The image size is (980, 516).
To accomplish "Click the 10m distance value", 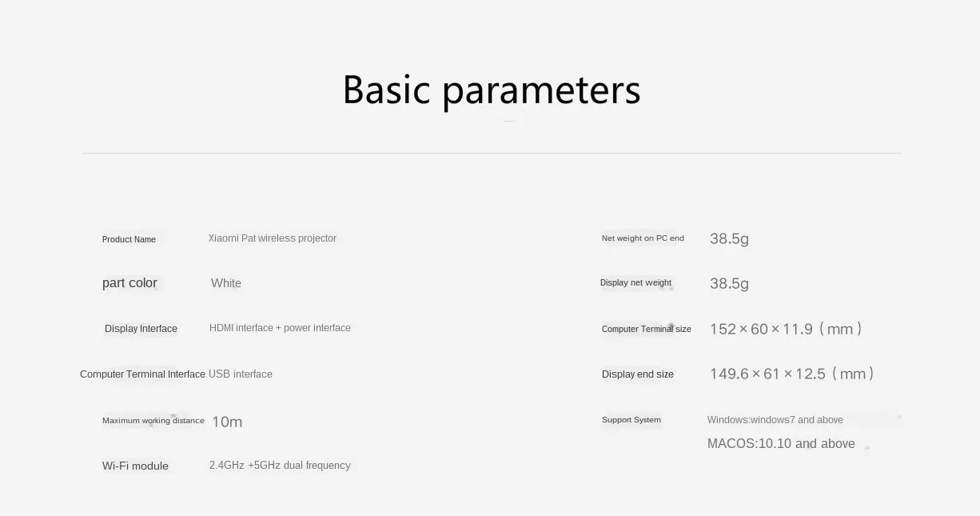I will pyautogui.click(x=227, y=422).
